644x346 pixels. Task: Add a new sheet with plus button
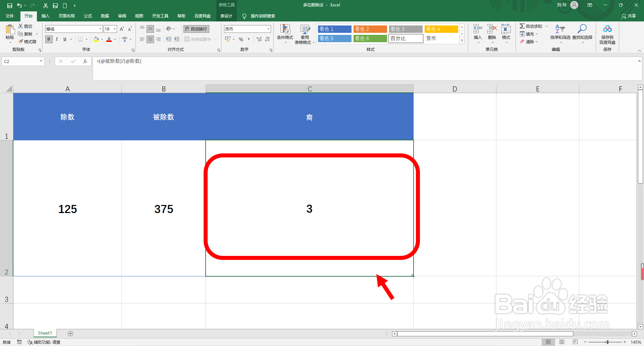click(x=70, y=333)
